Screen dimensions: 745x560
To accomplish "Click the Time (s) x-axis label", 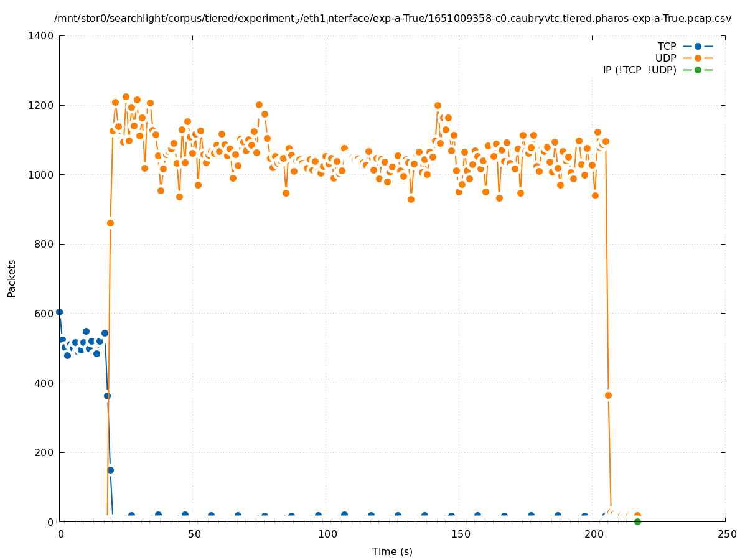I will (392, 551).
